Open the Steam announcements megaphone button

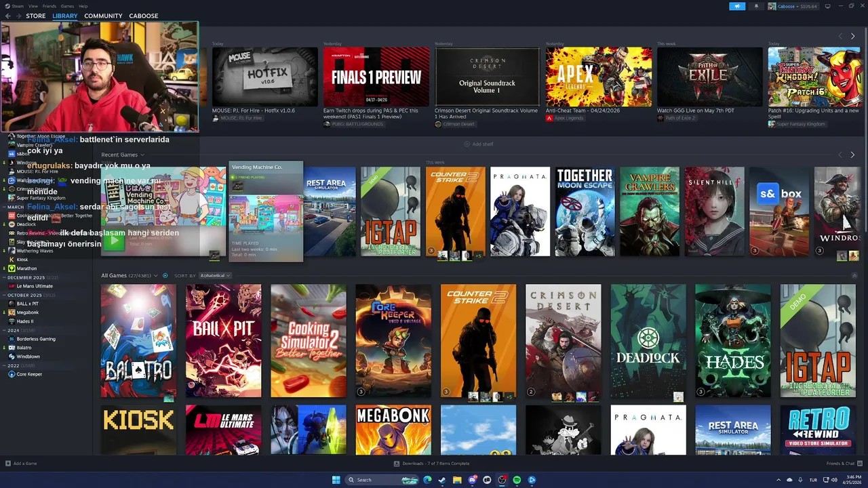[737, 6]
